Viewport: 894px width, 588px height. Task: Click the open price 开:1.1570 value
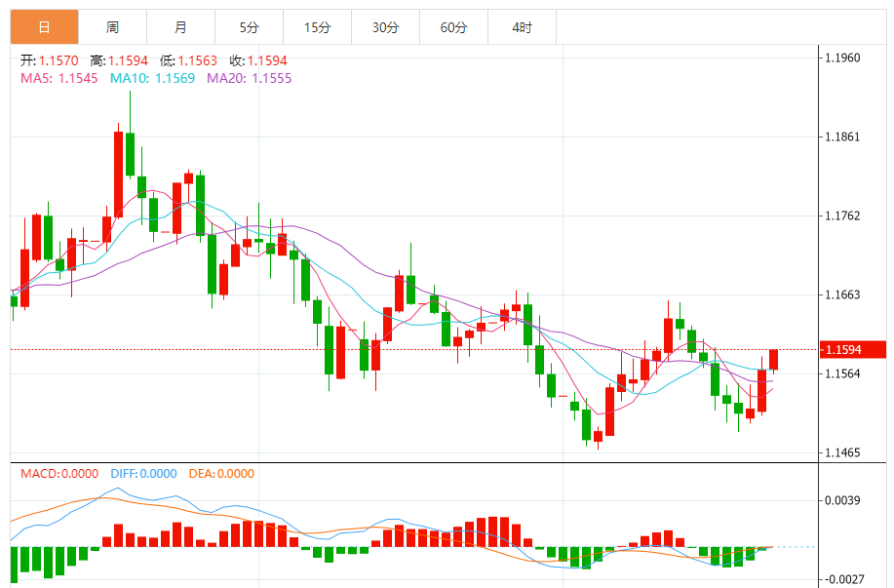point(50,60)
